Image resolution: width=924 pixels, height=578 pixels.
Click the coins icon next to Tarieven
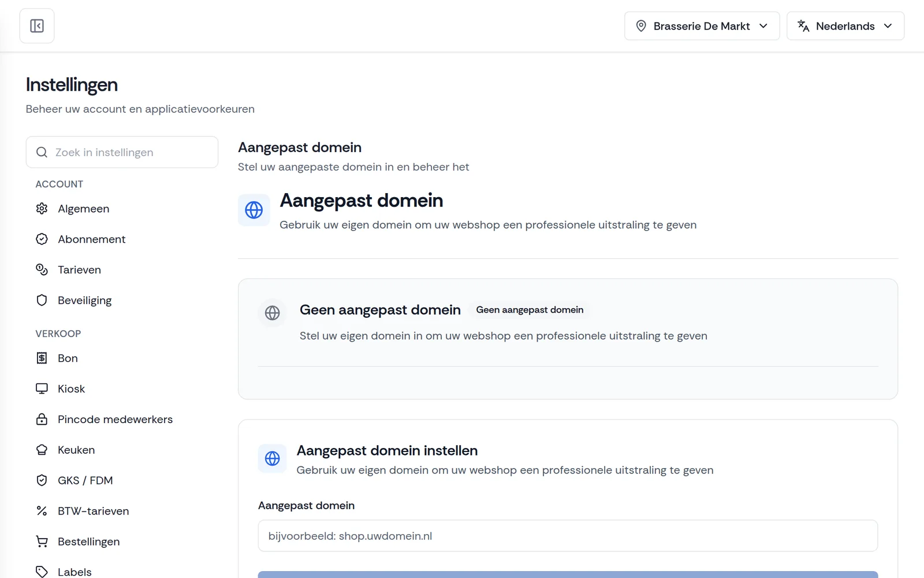click(x=42, y=270)
